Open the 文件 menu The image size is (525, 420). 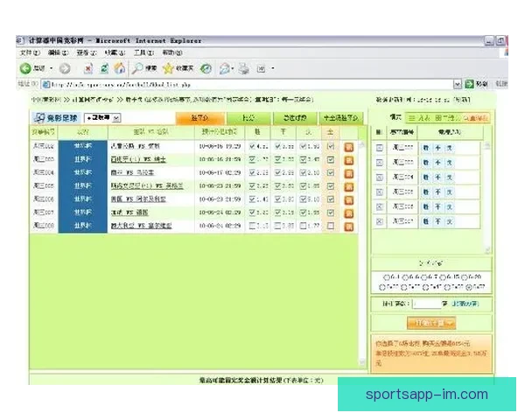30,52
